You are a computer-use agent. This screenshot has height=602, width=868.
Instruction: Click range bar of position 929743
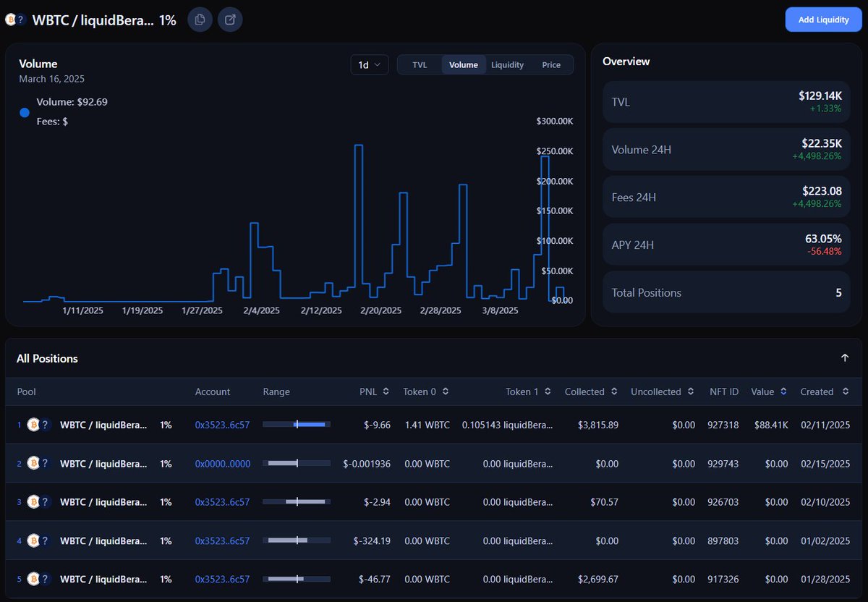tap(297, 463)
